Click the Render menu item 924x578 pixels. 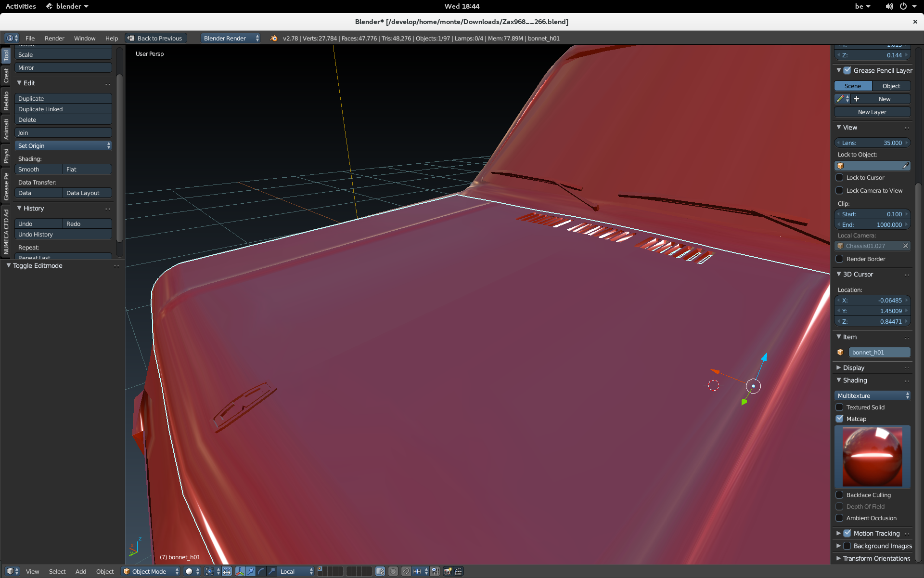coord(53,38)
